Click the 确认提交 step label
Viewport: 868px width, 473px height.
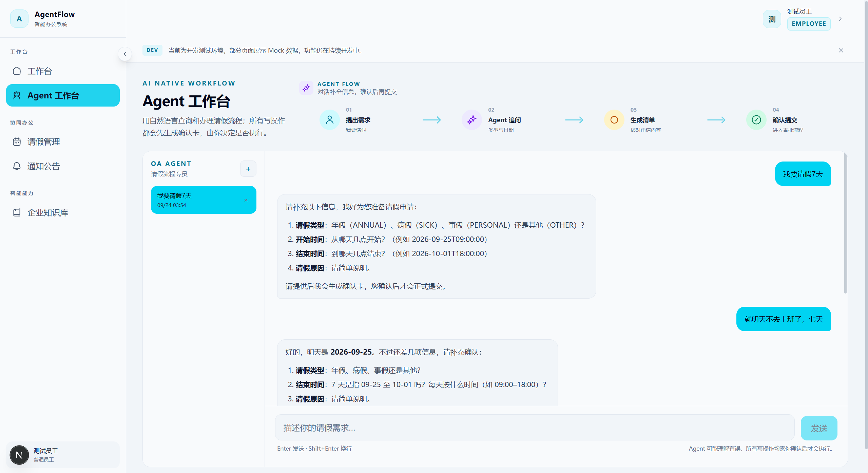[x=785, y=120]
